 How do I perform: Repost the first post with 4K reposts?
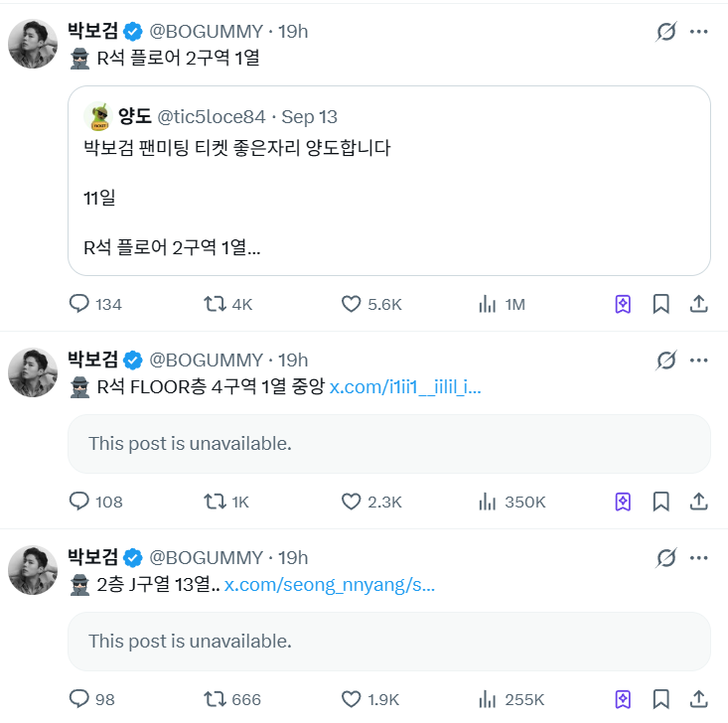pos(215,304)
